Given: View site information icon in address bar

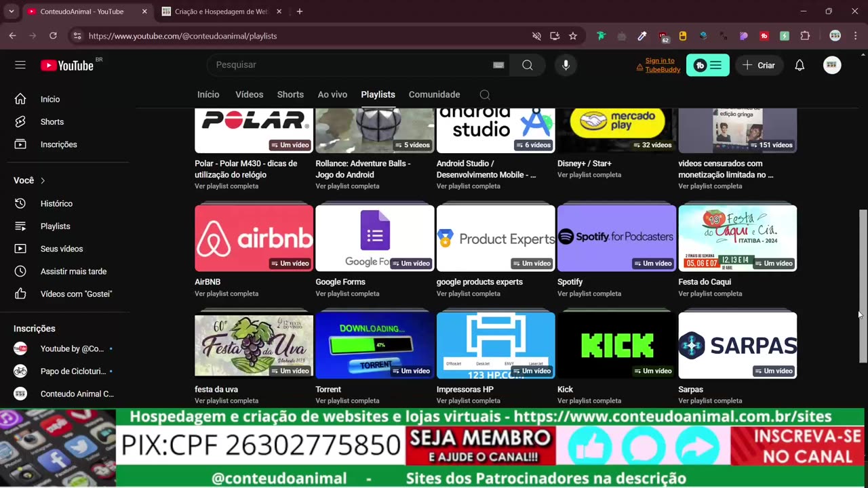Looking at the screenshot, I should pyautogui.click(x=77, y=36).
